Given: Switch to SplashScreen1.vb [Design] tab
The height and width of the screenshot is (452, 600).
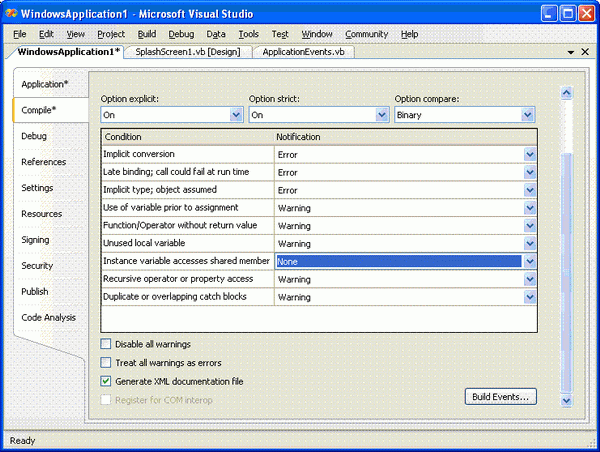Looking at the screenshot, I should [x=188, y=52].
